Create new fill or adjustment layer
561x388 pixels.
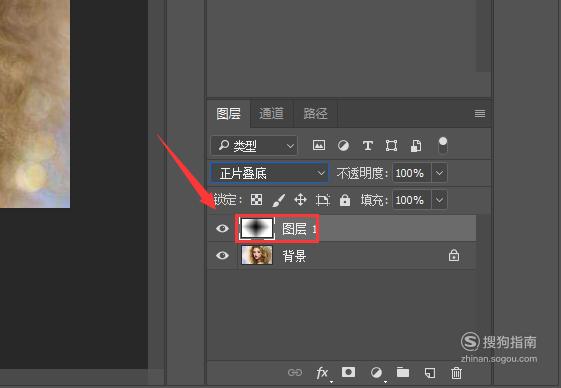click(376, 373)
